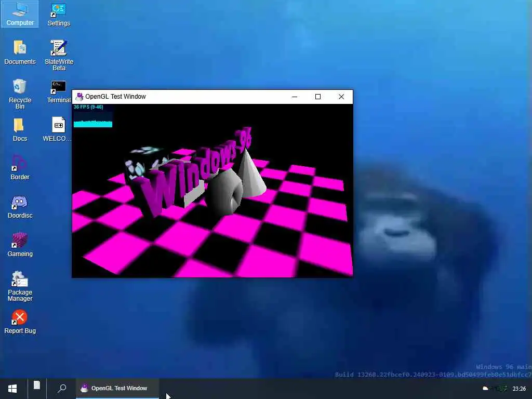Image resolution: width=532 pixels, height=399 pixels.
Task: Close the OpenGL Test Window
Action: coord(341,97)
